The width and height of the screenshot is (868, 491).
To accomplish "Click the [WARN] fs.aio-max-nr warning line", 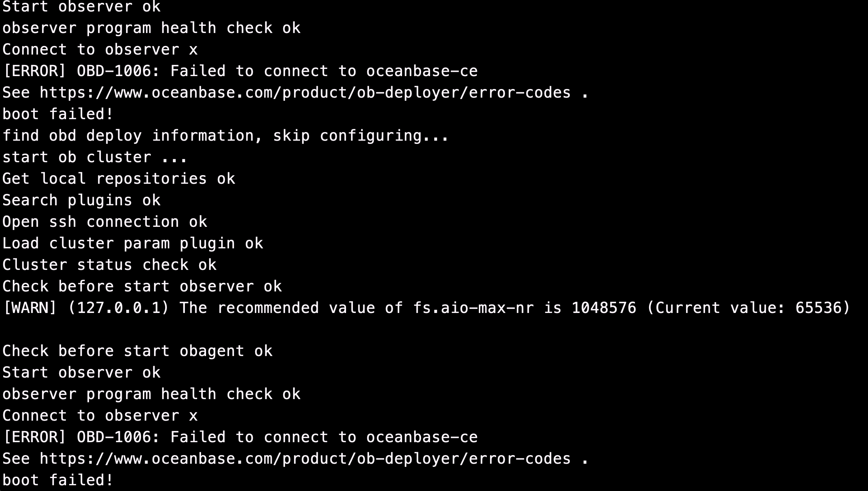I will 426,308.
